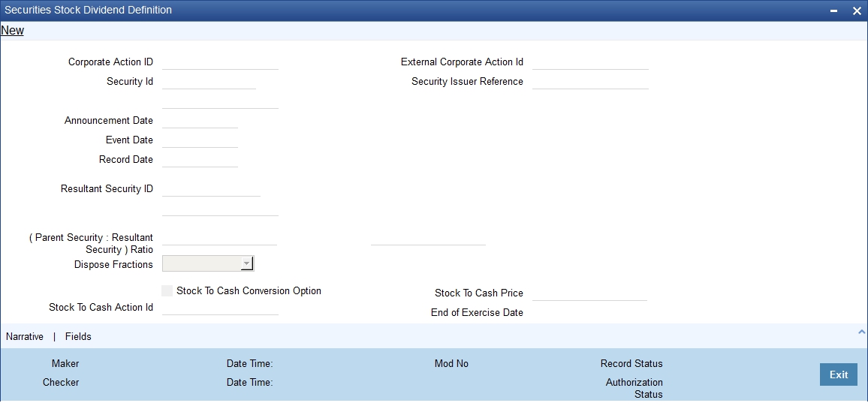Image resolution: width=868 pixels, height=406 pixels.
Task: Click description field below Resultant Security ID
Action: point(220,209)
